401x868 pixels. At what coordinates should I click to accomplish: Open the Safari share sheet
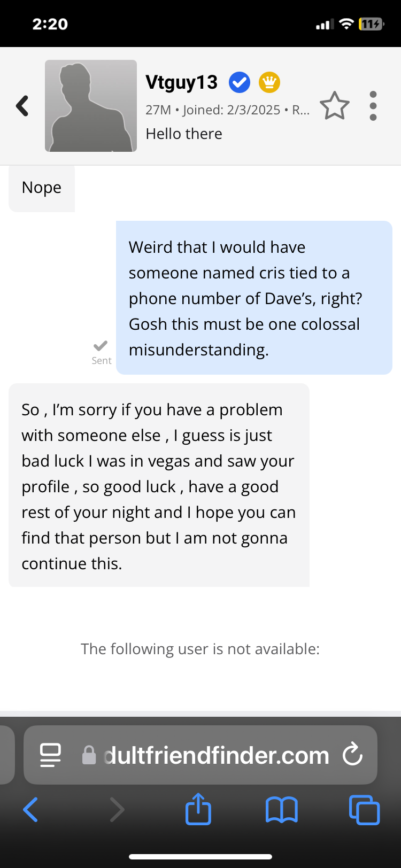198,809
